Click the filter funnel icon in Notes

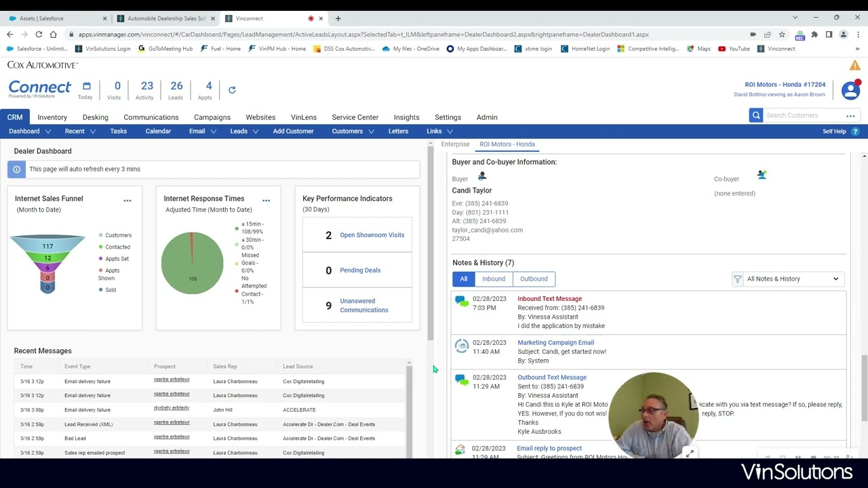pos(738,279)
